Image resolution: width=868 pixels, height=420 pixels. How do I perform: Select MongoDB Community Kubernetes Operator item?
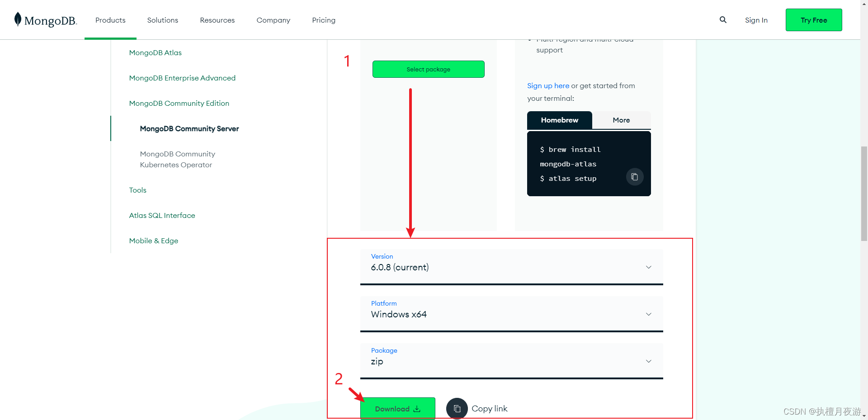[x=178, y=159]
